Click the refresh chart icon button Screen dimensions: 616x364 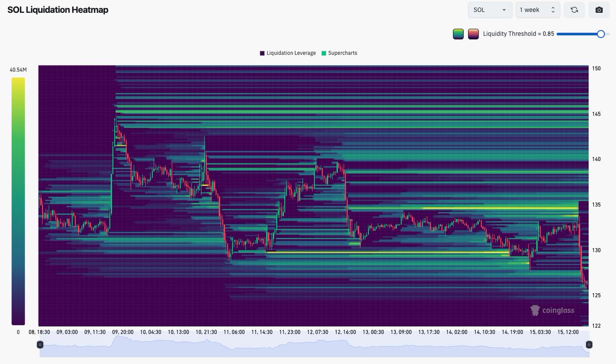click(574, 10)
